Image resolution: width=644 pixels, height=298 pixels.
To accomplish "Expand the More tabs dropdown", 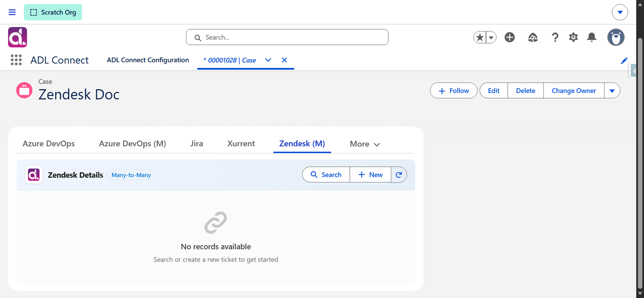I will [x=365, y=144].
